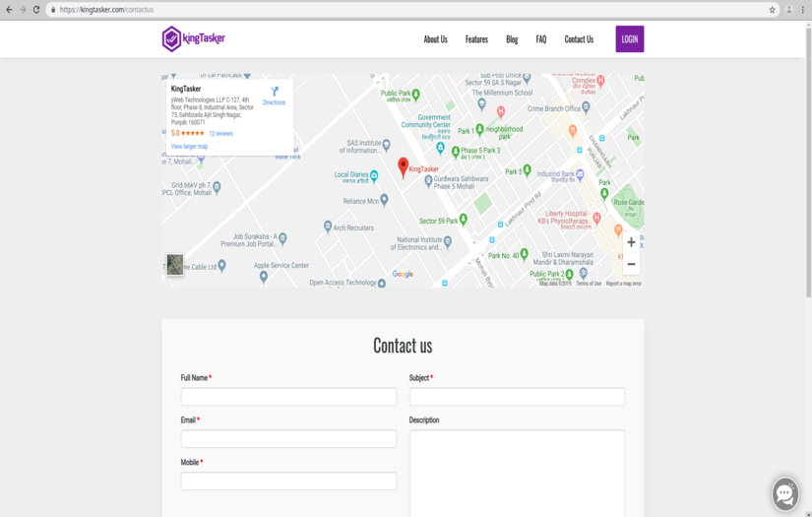Click SAS Institute map marker
This screenshot has height=517, width=812.
[x=387, y=146]
